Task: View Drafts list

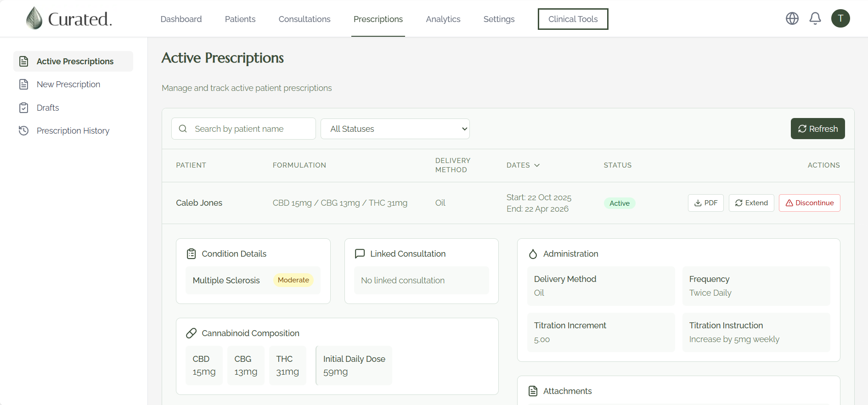Action: [48, 108]
